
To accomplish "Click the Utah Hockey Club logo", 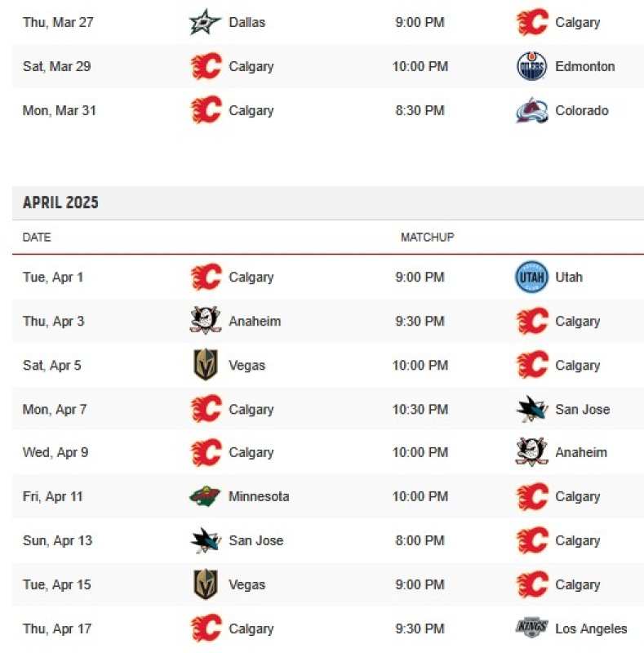I will click(x=531, y=277).
